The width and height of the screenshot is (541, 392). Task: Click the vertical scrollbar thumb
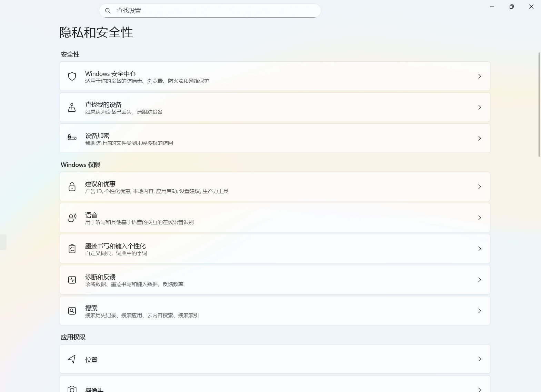coord(539,104)
